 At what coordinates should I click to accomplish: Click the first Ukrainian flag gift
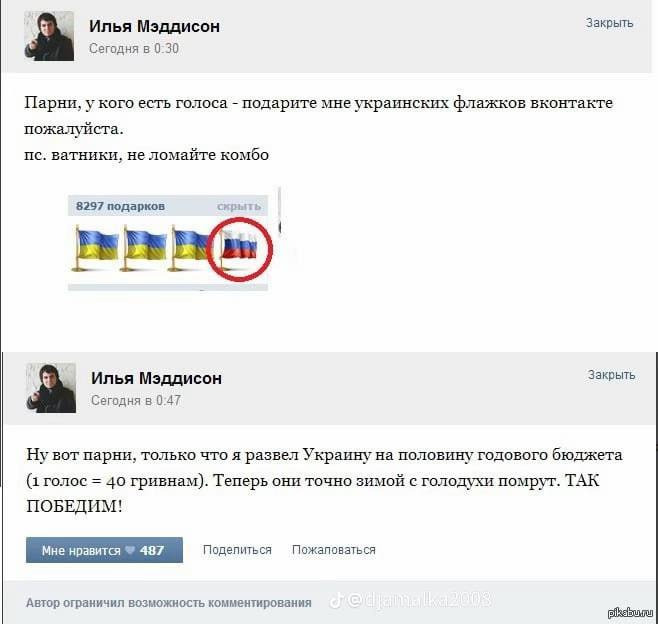(95, 248)
